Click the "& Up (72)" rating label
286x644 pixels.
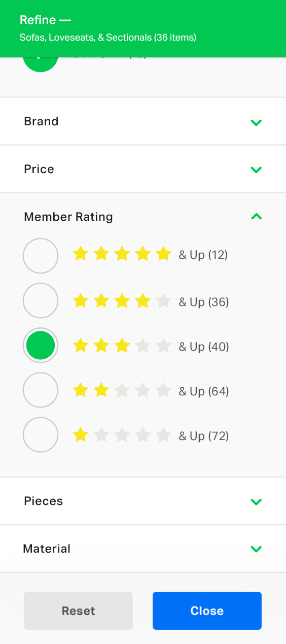[x=204, y=436]
